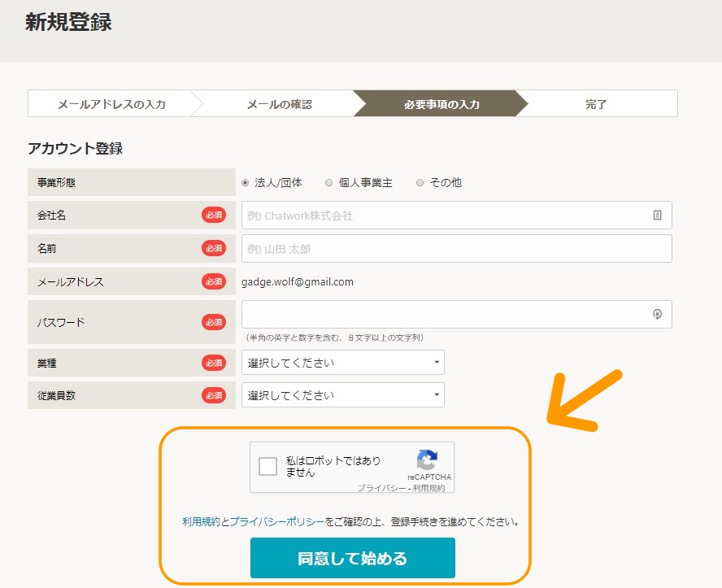Open the プライバシーポリシー link
The width and height of the screenshot is (722, 588).
point(276,521)
